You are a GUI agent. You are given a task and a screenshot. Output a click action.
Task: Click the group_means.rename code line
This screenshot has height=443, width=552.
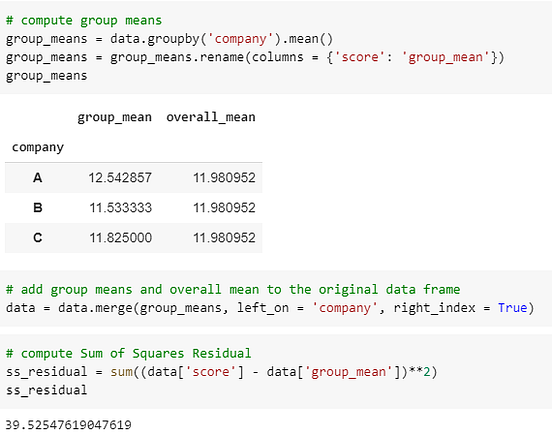[x=255, y=57]
